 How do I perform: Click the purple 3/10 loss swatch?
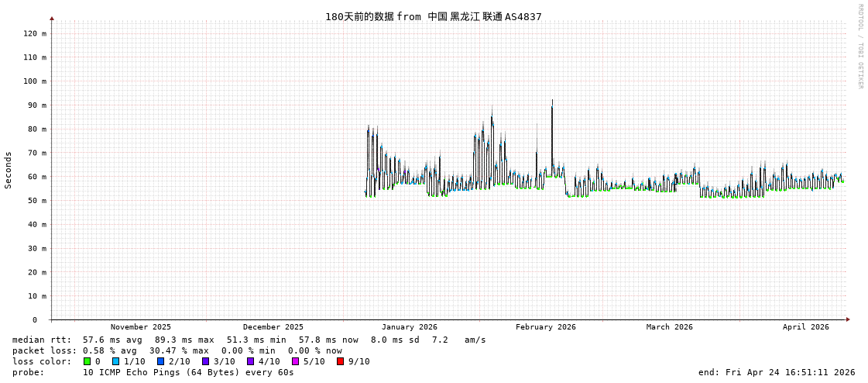[206, 361]
